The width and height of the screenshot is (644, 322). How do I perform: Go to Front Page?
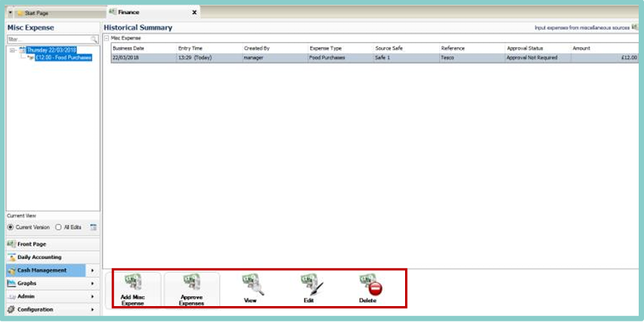(31, 244)
